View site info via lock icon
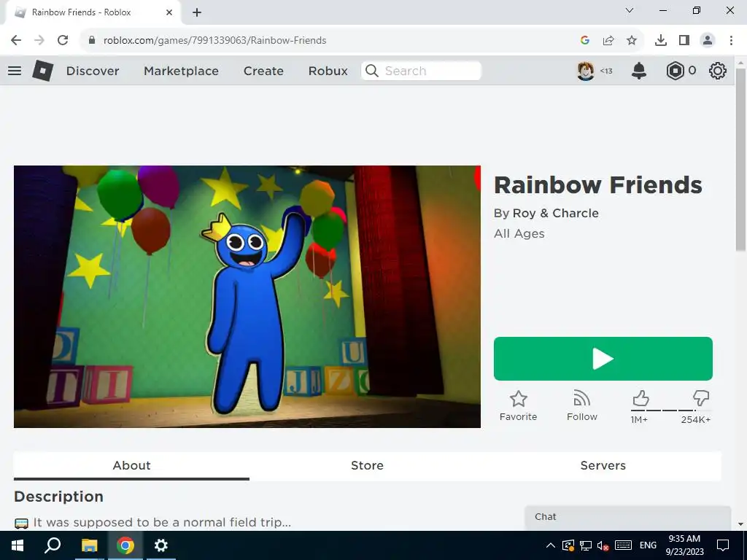The width and height of the screenshot is (747, 560). (x=92, y=40)
